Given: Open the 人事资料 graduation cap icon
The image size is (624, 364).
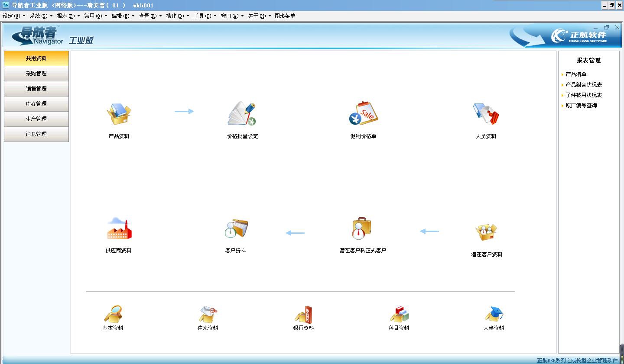Looking at the screenshot, I should click(494, 314).
